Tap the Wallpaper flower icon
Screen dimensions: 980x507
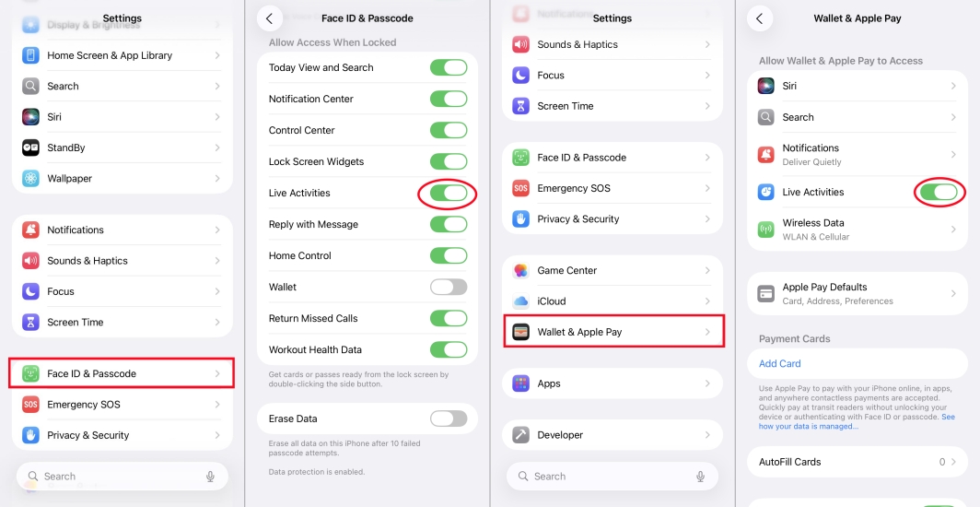(x=31, y=178)
